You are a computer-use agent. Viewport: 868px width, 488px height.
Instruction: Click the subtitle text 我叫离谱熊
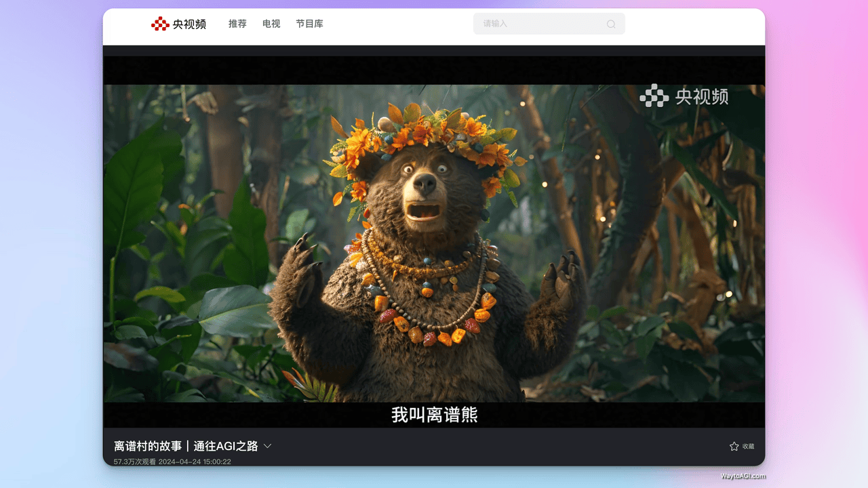[x=433, y=415]
